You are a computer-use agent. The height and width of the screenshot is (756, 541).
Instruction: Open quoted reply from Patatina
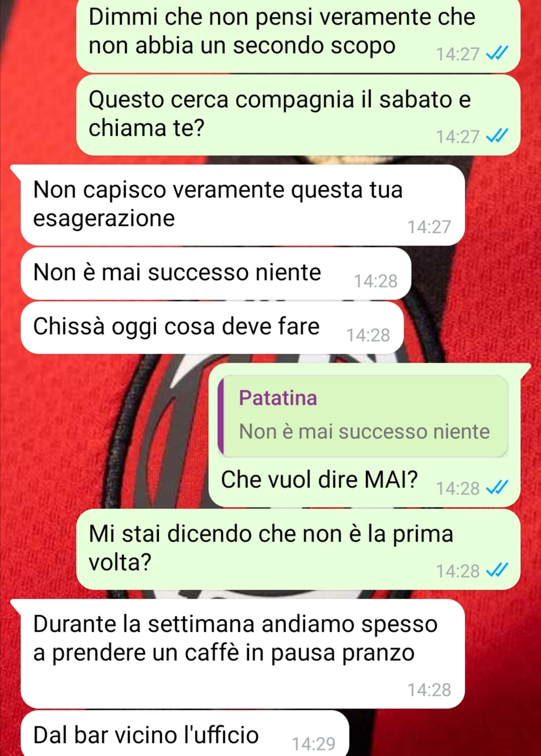point(363,416)
